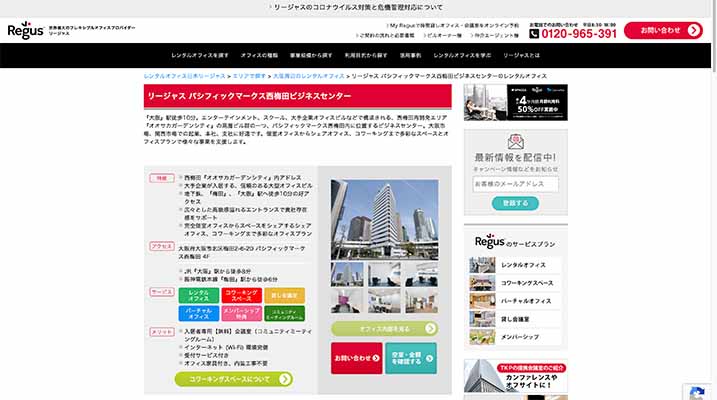Click the arrow on the red お問い合わせ box
Image resolution: width=717 pixels, height=400 pixels.
tap(376, 358)
